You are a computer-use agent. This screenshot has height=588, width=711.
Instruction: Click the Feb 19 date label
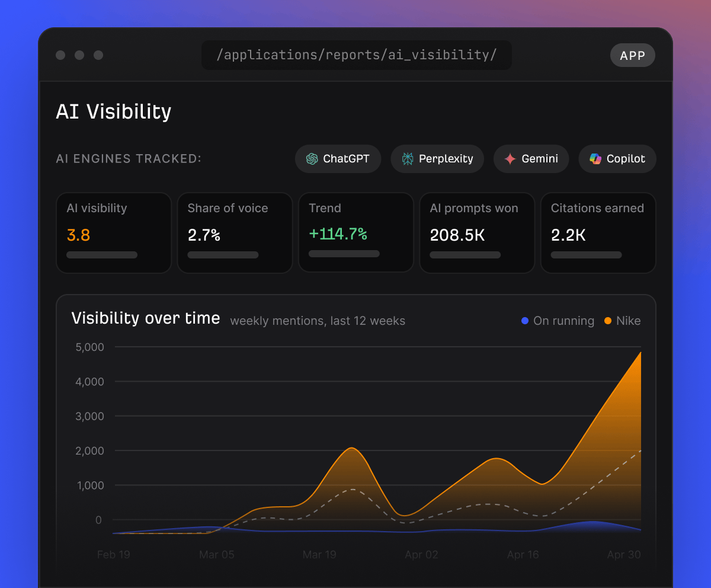(113, 555)
